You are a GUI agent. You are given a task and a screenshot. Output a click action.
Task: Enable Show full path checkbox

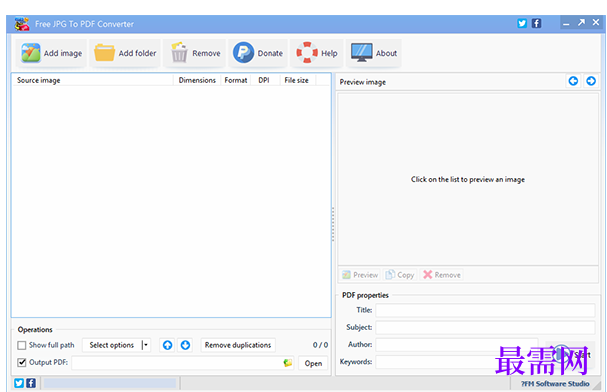(x=22, y=345)
